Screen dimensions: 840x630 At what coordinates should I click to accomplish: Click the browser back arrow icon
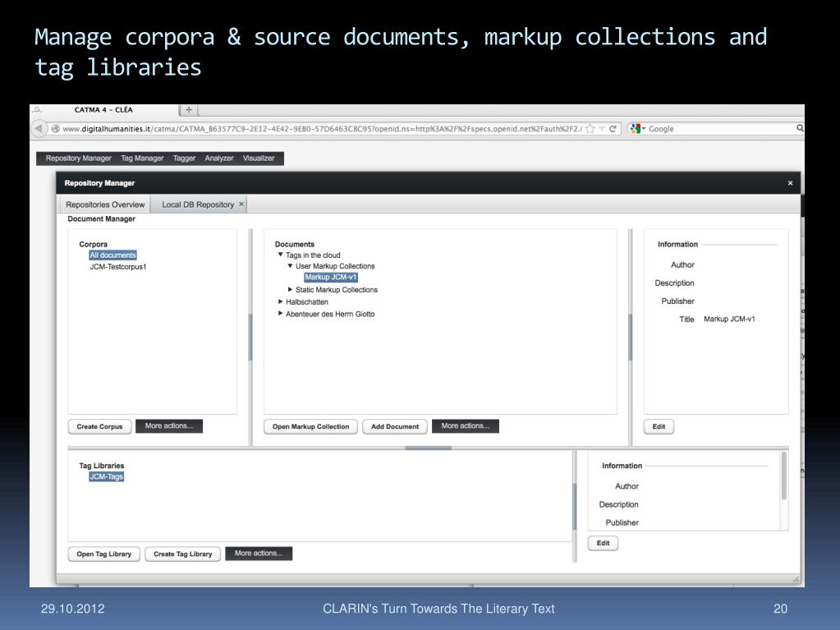[39, 129]
